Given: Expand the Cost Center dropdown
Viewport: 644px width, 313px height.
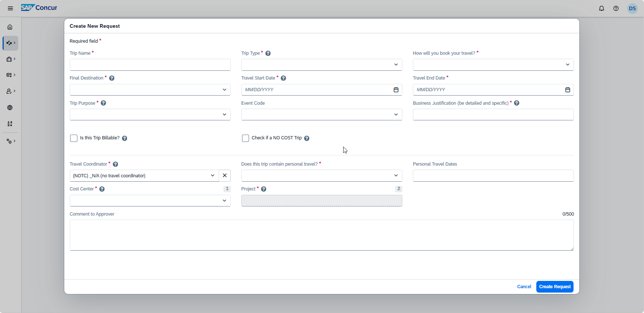Looking at the screenshot, I should [x=150, y=201].
